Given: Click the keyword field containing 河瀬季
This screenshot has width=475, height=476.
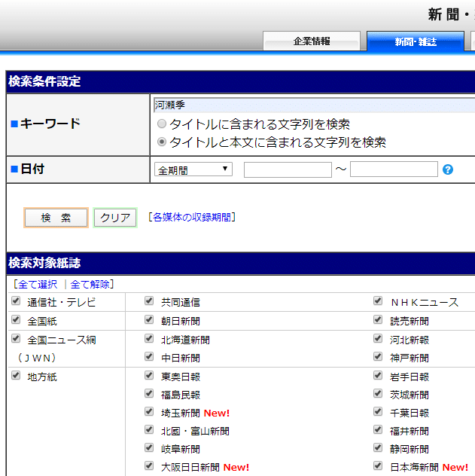Looking at the screenshot, I should [314, 105].
